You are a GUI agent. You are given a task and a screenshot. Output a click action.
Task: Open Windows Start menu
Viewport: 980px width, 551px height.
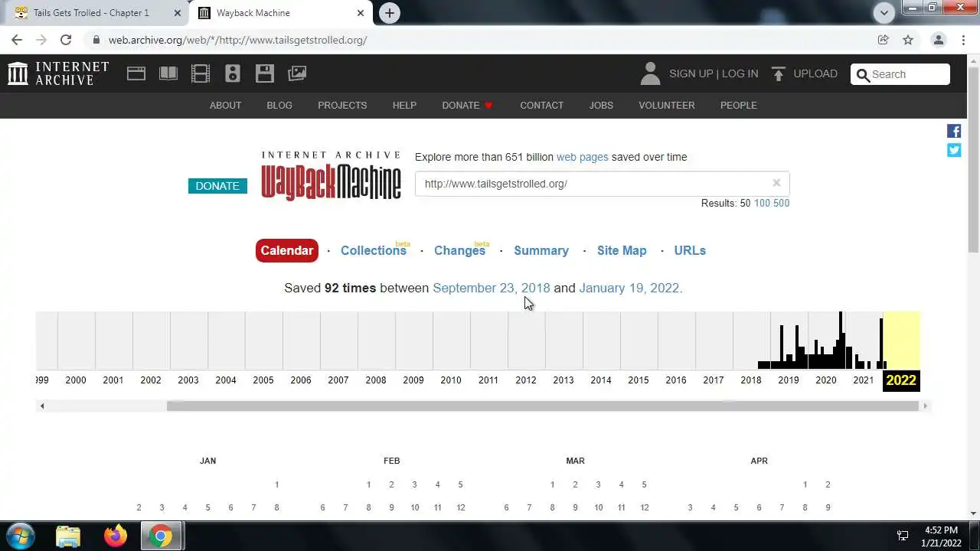[x=20, y=536]
